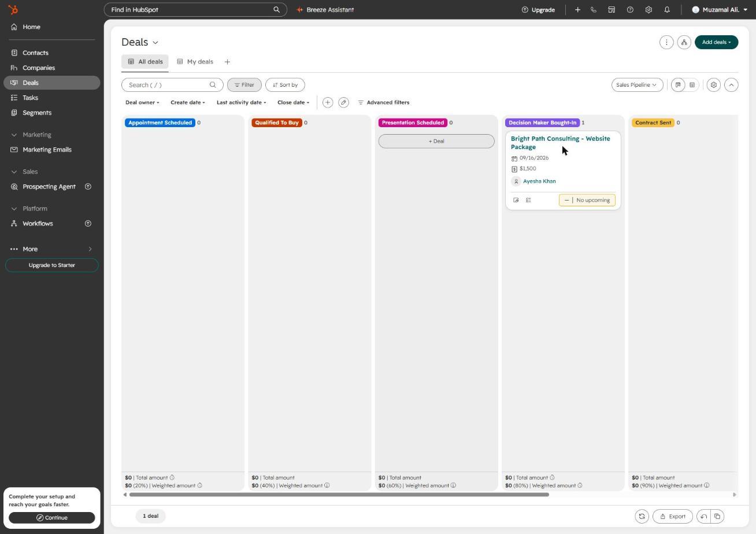
Task: Click the task list icon on Bright Path card
Action: click(528, 201)
